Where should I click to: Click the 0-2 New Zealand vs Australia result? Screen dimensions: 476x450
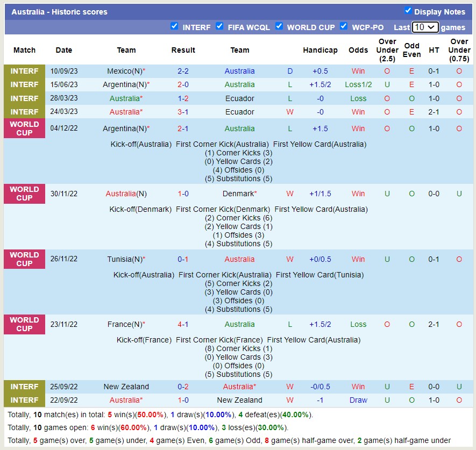coord(183,387)
